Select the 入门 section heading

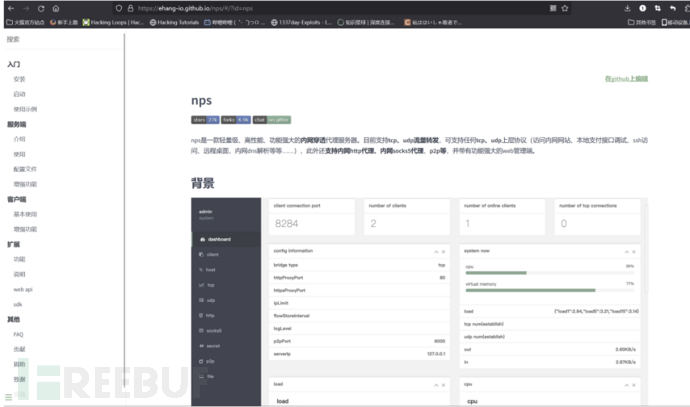coord(14,64)
